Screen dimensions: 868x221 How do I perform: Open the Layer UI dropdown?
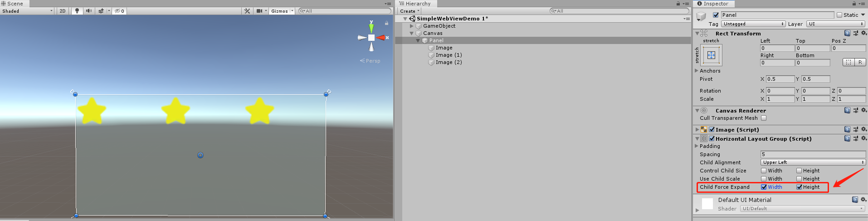(837, 24)
